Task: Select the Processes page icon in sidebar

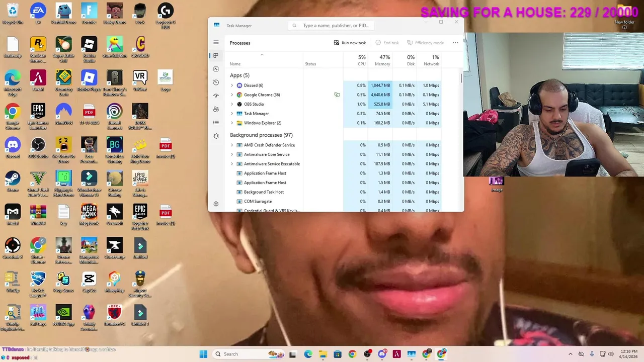Action: (x=216, y=55)
